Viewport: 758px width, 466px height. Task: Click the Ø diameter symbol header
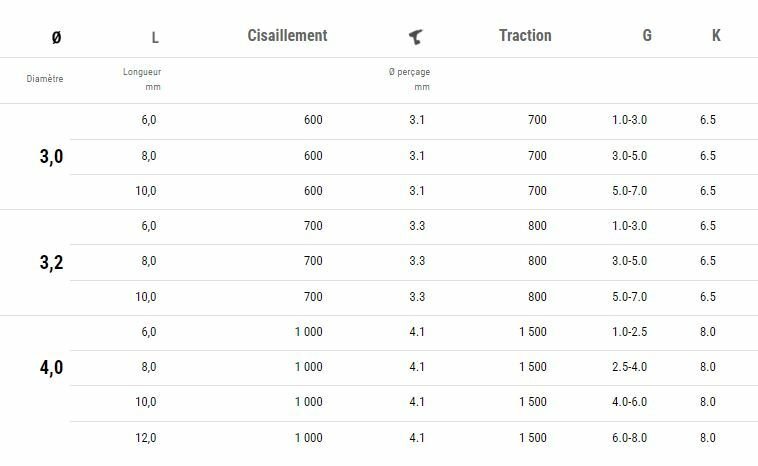pos(56,38)
